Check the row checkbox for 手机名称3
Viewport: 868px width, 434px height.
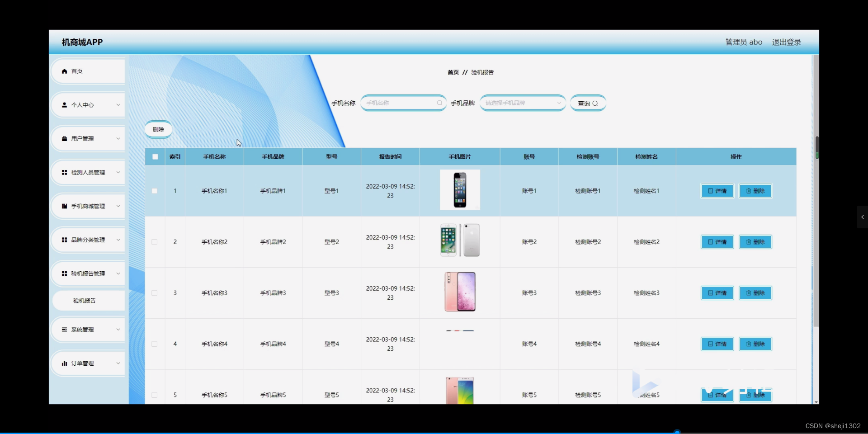[154, 293]
